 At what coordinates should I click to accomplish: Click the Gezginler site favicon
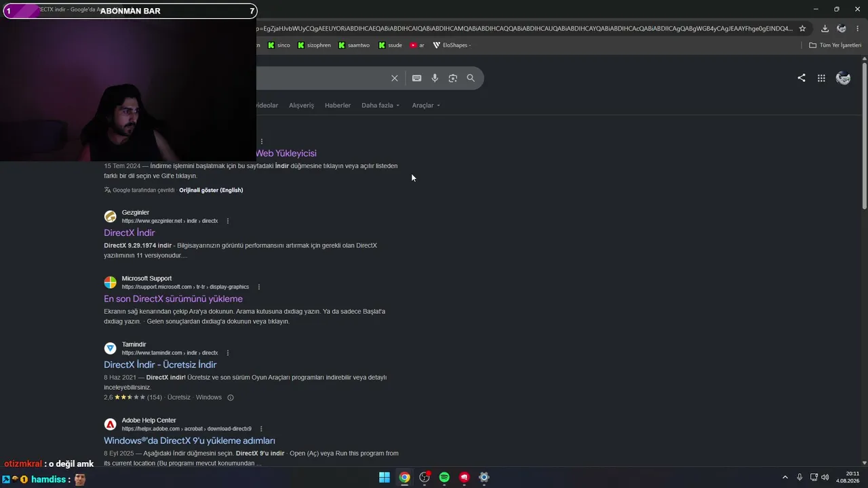click(x=110, y=217)
